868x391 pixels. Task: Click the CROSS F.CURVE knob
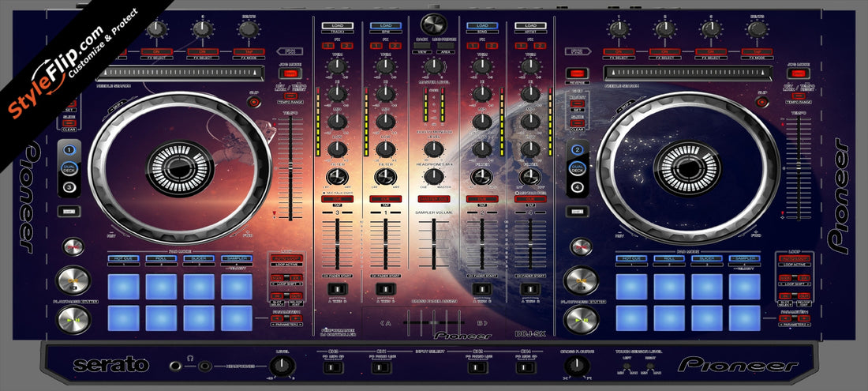[x=576, y=366]
